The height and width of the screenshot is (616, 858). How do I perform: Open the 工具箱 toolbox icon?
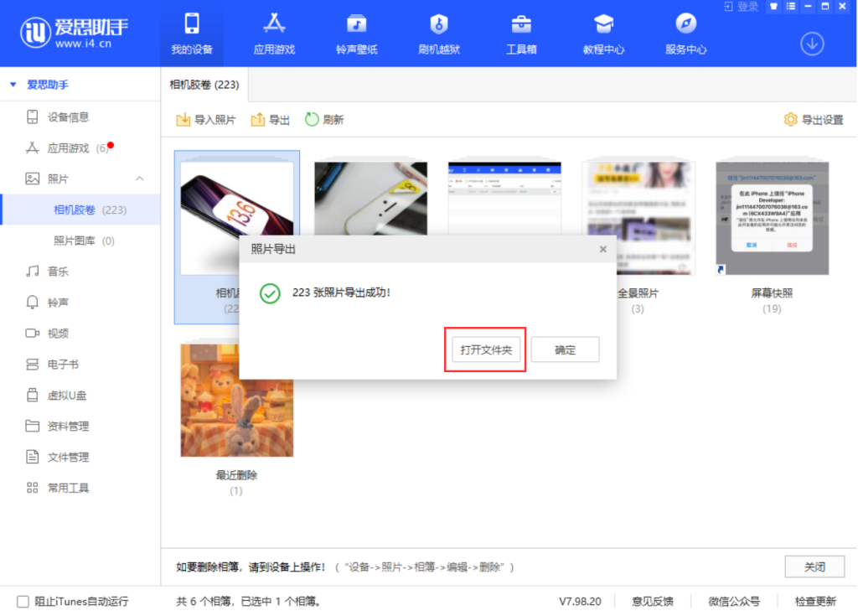[521, 23]
